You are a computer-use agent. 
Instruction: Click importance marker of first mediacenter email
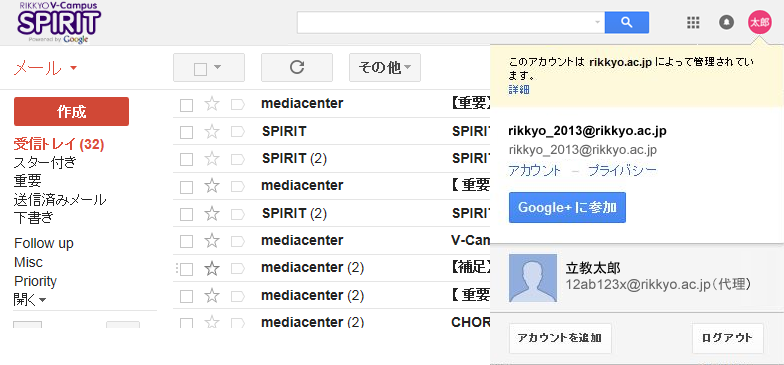click(238, 104)
